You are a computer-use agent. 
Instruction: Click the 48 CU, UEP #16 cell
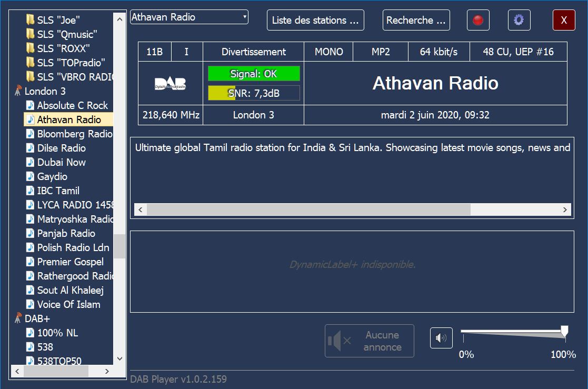point(518,52)
